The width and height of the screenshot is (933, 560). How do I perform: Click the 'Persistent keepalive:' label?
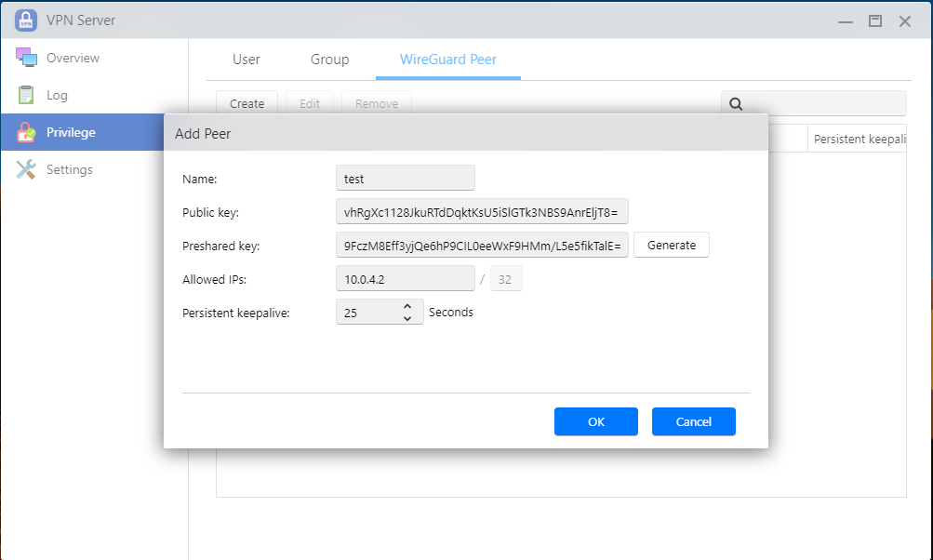pyautogui.click(x=235, y=313)
